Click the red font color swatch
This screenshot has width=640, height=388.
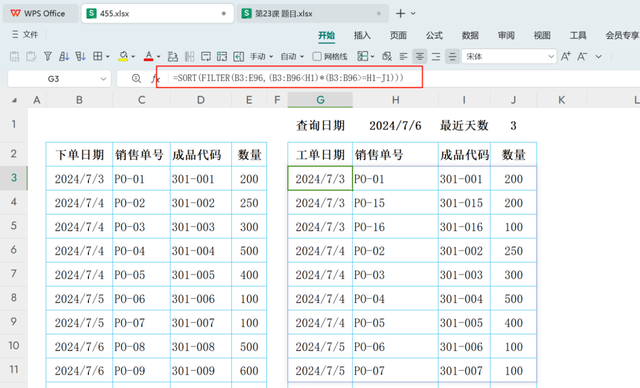pos(149,56)
